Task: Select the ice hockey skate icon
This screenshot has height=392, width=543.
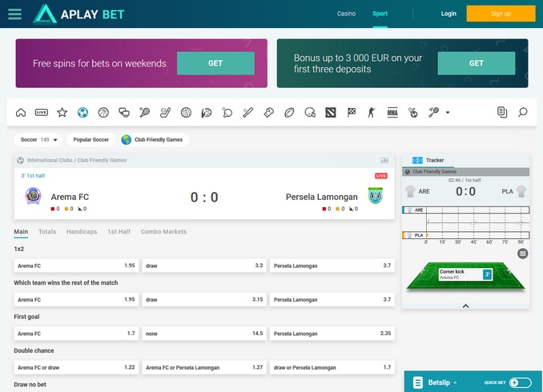Action: [165, 113]
